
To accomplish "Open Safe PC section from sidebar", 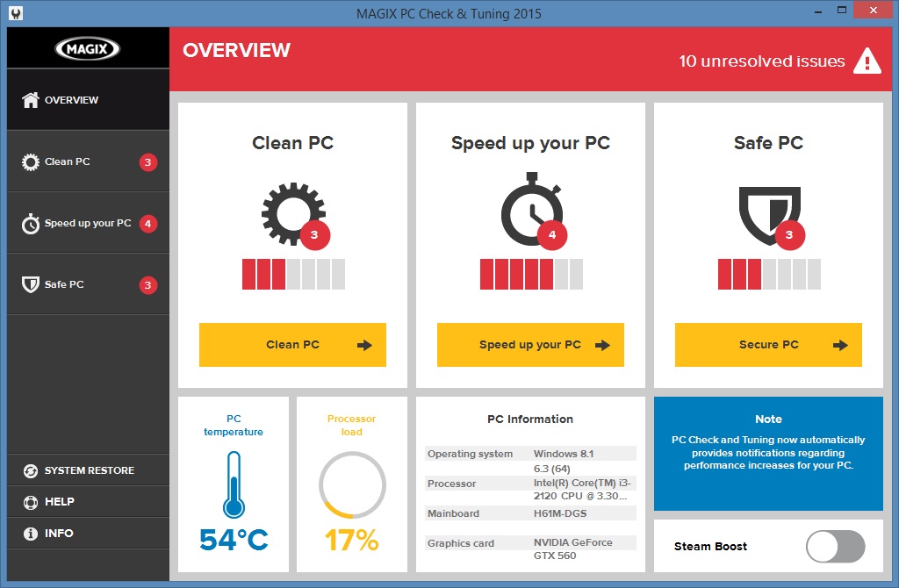I will (89, 284).
